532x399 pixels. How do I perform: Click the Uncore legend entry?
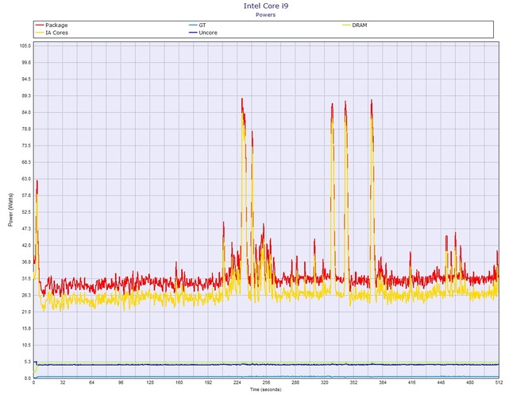pos(203,33)
